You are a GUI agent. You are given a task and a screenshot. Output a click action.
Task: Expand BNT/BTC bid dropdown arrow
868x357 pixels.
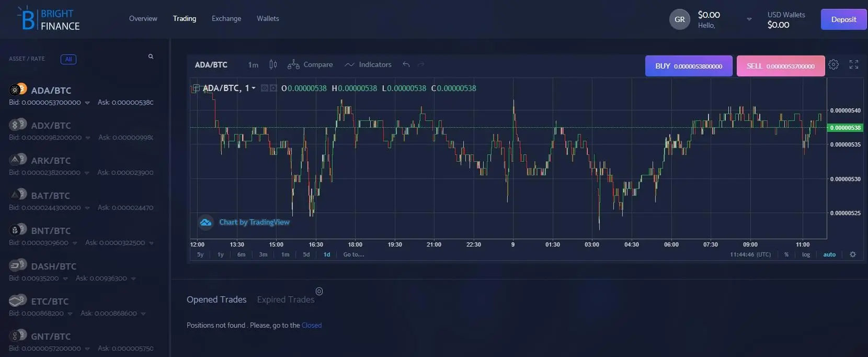coord(75,243)
